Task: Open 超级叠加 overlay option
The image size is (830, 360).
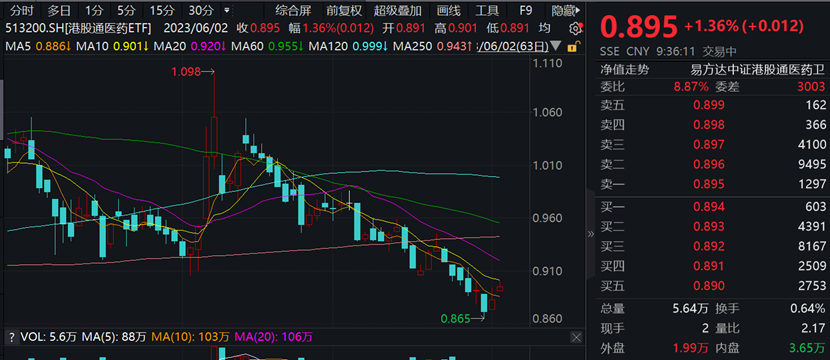Action: tap(398, 10)
